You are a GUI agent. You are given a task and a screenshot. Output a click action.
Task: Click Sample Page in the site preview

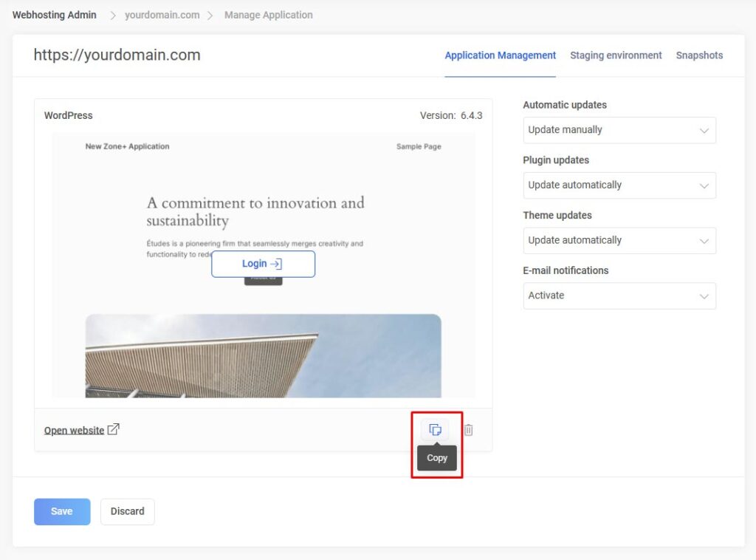419,146
